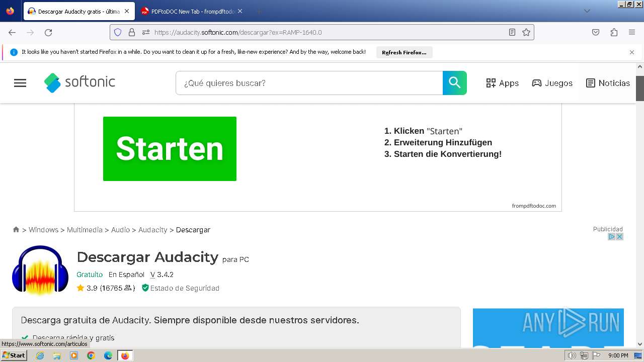This screenshot has width=644, height=362.
Task: Click Estado de Seguridad label
Action: tap(180, 288)
